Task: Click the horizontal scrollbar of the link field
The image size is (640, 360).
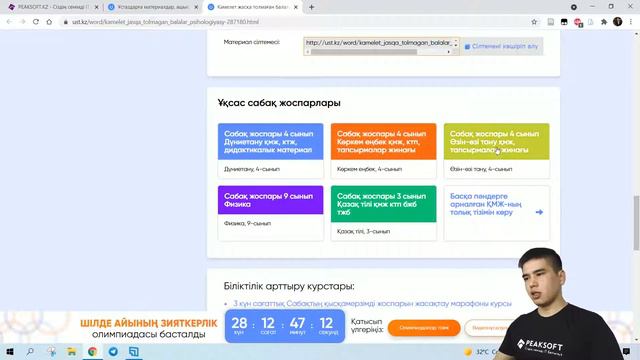Action: tap(365, 52)
